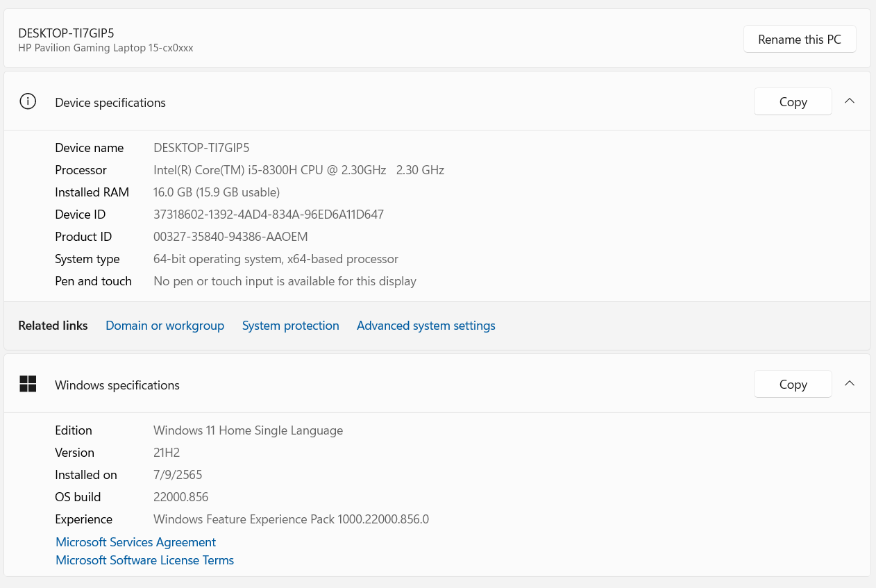Click the Device specifications info icon
Viewport: 876px width, 588px height.
coord(28,102)
